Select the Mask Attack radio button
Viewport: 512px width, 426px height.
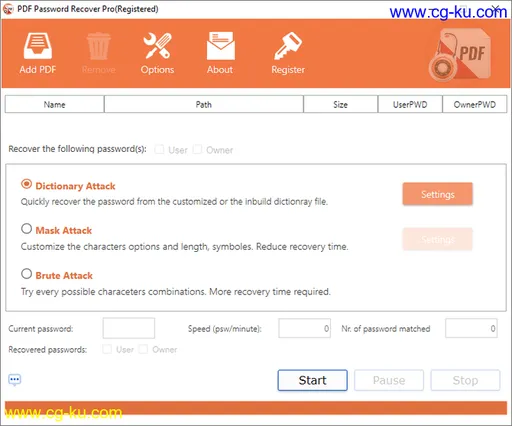pos(26,229)
